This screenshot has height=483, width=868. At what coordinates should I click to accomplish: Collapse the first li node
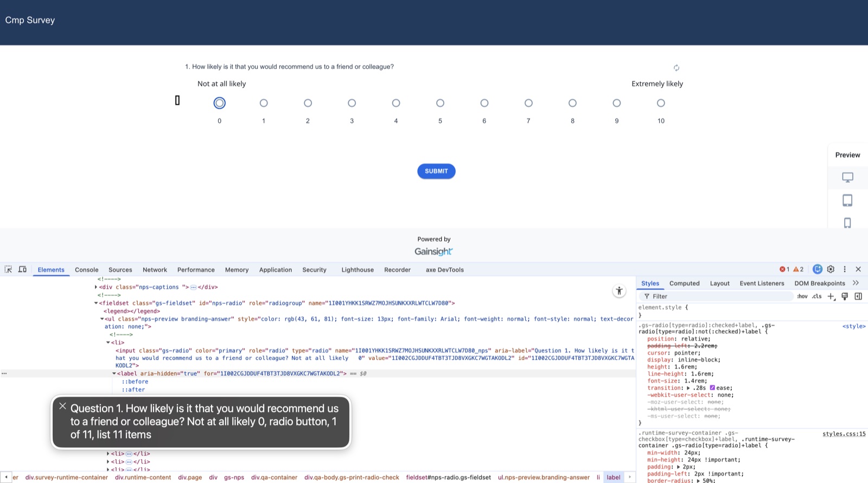(x=108, y=342)
